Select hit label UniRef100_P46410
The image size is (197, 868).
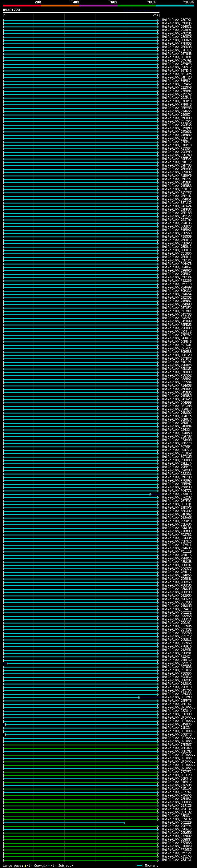pos(176,782)
